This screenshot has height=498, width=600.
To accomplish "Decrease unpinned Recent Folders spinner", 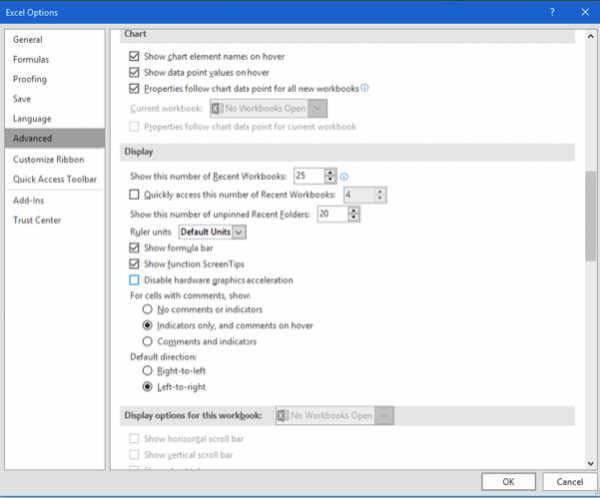I will [x=354, y=217].
